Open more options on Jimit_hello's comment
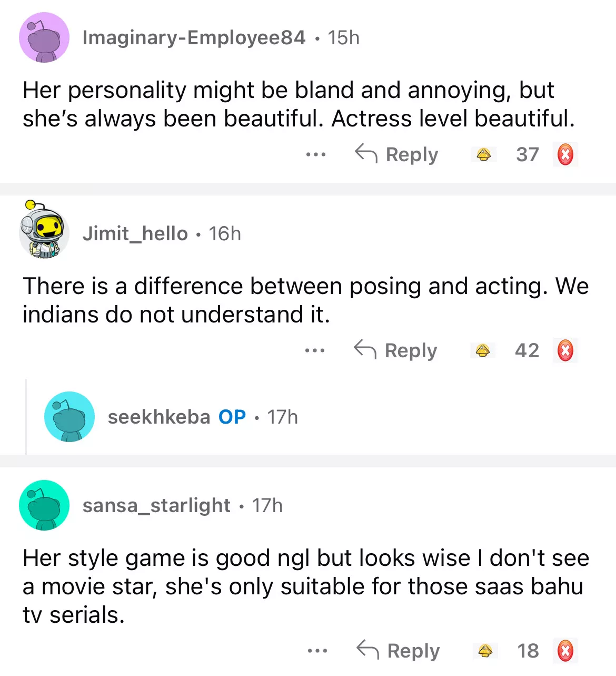Image resolution: width=616 pixels, height=676 pixels. click(x=315, y=350)
